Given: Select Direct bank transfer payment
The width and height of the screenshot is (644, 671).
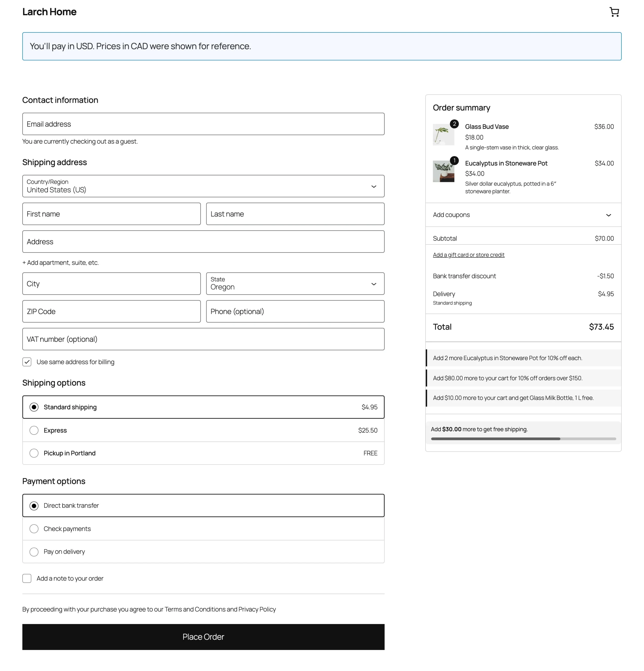Looking at the screenshot, I should pos(203,505).
